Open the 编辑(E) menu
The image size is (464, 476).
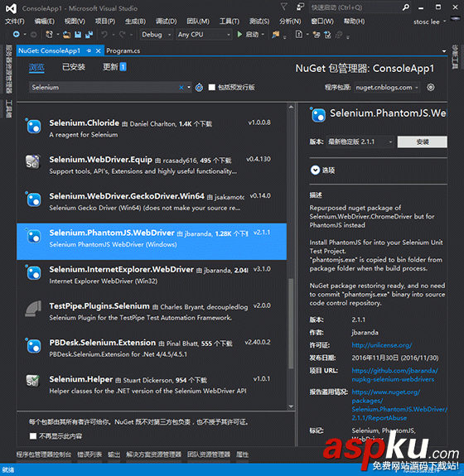coord(45,22)
